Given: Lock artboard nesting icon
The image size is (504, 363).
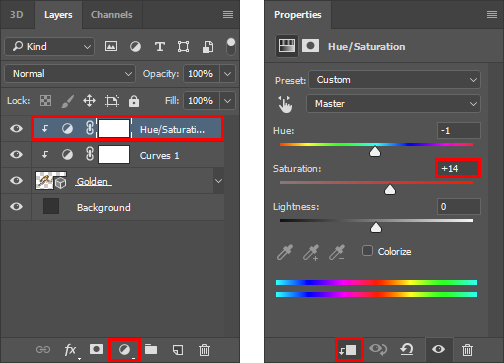Looking at the screenshot, I should coord(112,101).
